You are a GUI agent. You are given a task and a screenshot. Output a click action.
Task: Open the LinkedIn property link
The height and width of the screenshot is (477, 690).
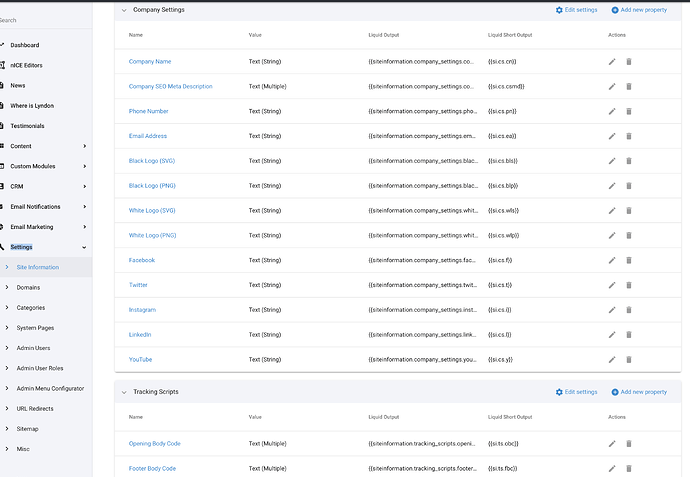coord(140,335)
